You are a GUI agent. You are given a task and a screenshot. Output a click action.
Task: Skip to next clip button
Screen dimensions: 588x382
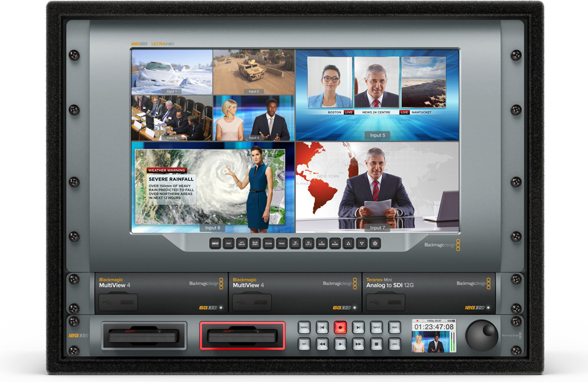[x=358, y=328]
